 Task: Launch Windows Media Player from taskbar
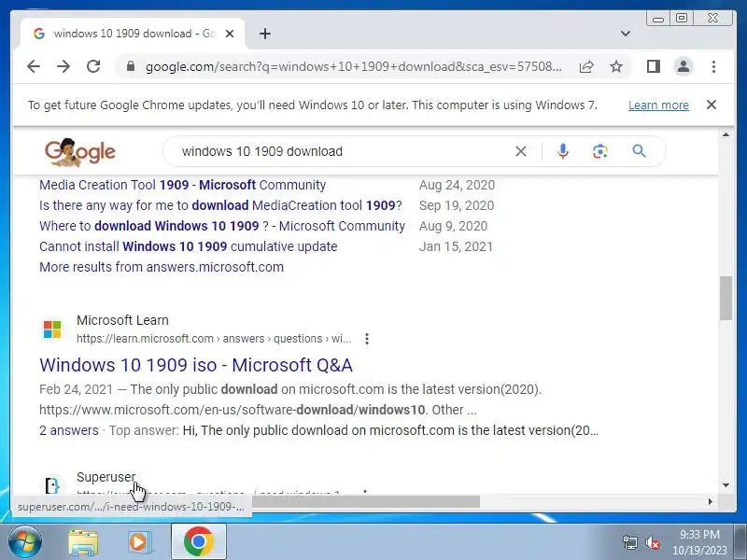[x=139, y=542]
